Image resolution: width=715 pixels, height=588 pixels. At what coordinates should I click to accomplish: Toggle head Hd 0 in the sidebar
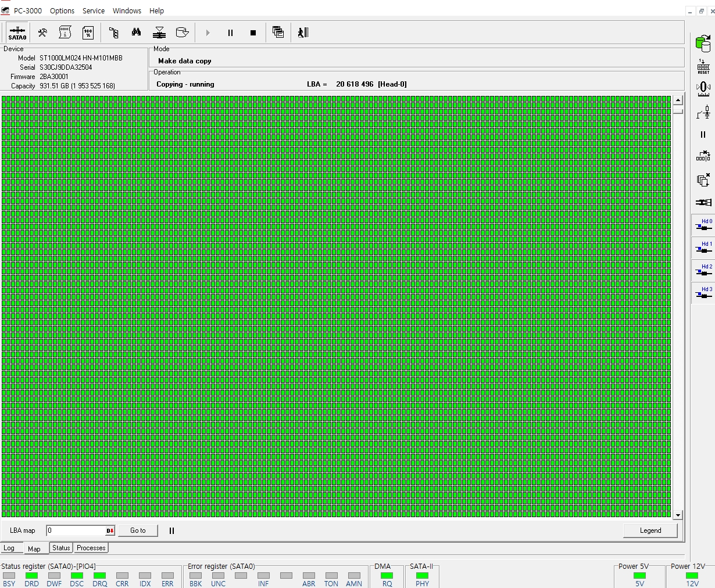point(703,225)
